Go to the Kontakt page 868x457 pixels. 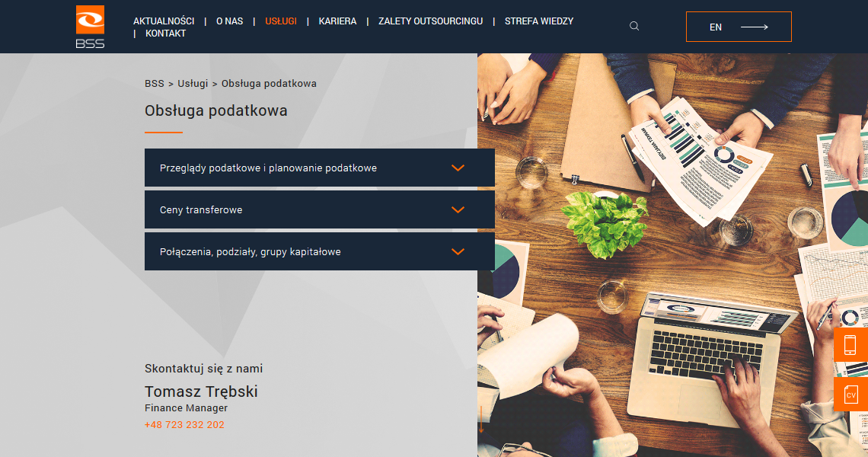click(x=165, y=34)
